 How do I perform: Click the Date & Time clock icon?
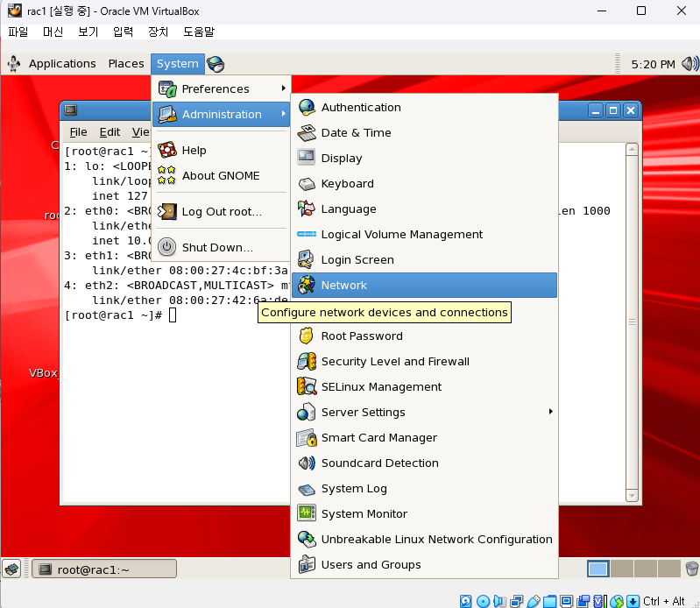(x=307, y=132)
